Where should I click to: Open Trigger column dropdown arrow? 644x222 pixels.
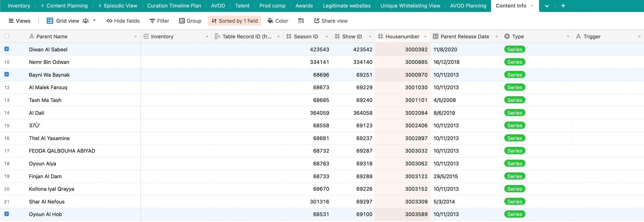(639, 37)
